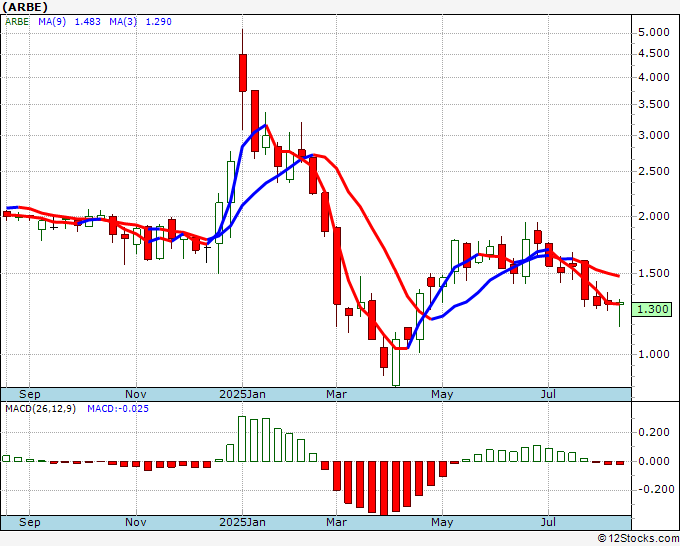Select May on the MACD panel date axis
The height and width of the screenshot is (546, 680).
(442, 522)
